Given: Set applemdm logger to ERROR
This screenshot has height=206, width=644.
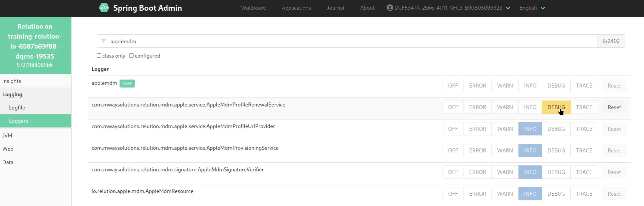Looking at the screenshot, I should pyautogui.click(x=477, y=86).
